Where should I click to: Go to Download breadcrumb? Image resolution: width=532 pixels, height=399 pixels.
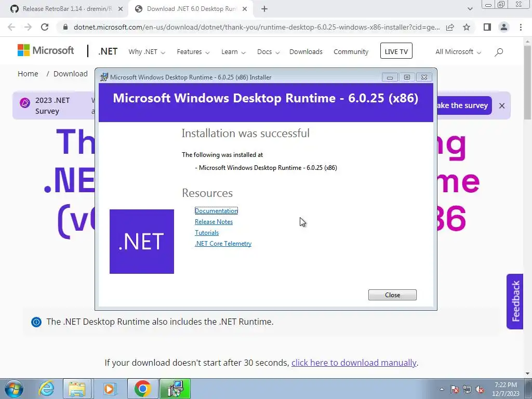pyautogui.click(x=71, y=74)
